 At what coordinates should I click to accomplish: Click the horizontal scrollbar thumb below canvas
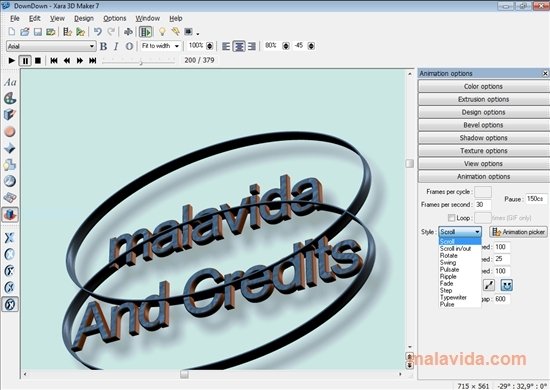[185, 374]
